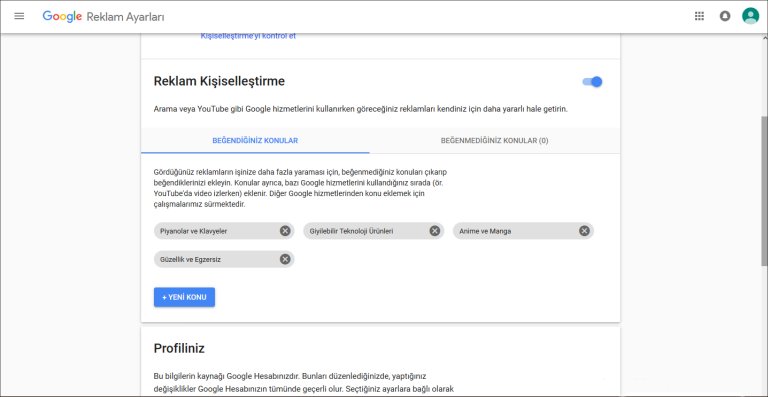Click the Piyanolar ve Klavyeler chip label
This screenshot has height=397, width=768.
point(193,231)
